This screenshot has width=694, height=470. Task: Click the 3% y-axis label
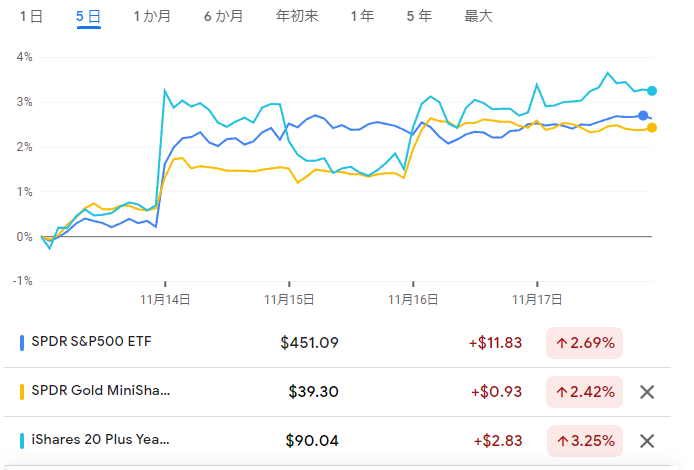pyautogui.click(x=24, y=102)
